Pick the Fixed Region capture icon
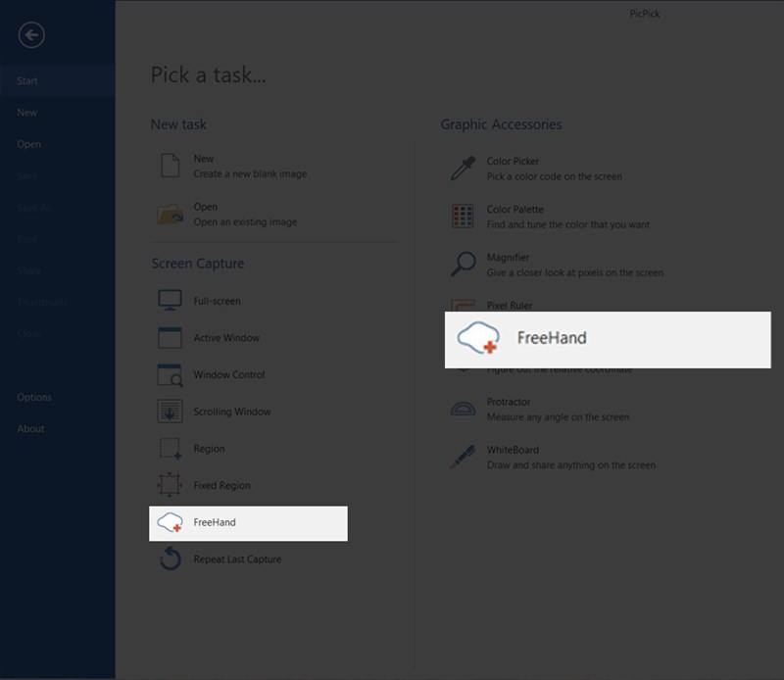784x680 pixels. (170, 485)
